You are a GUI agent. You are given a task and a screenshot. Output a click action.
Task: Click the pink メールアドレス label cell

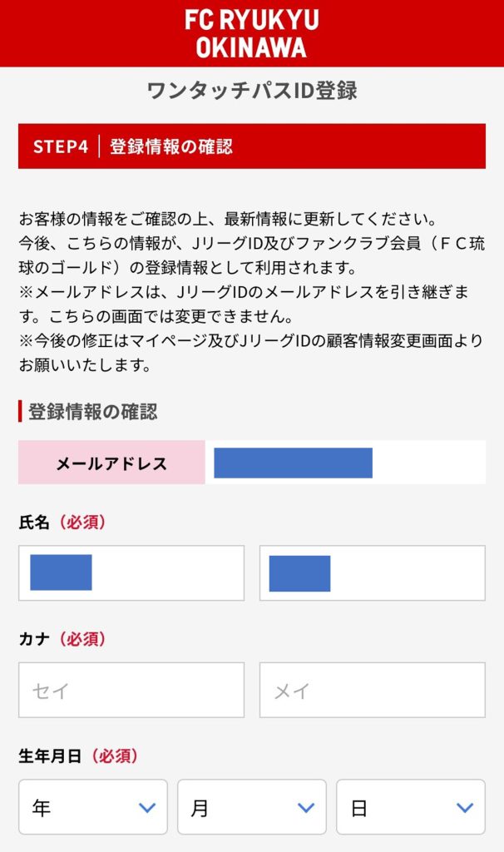pyautogui.click(x=111, y=463)
